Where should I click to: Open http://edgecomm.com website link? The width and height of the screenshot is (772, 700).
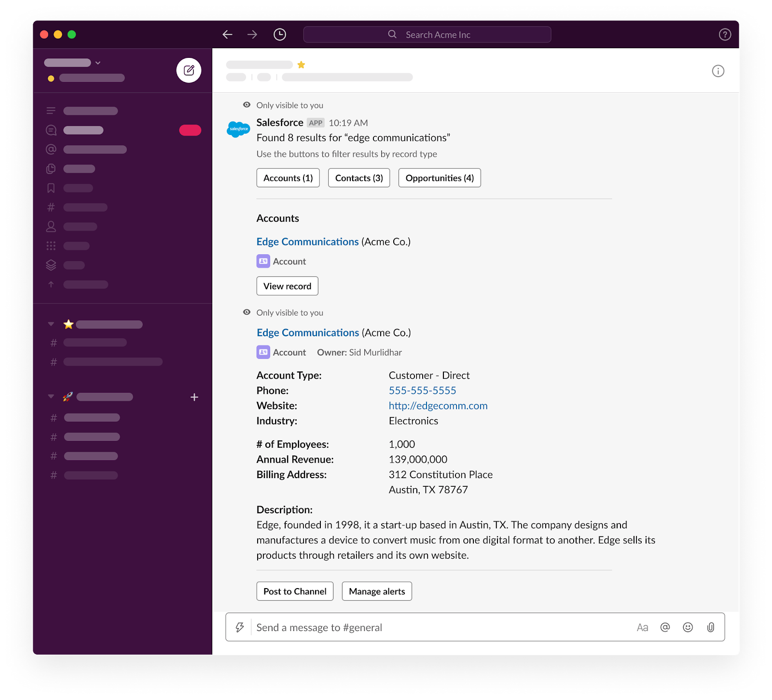point(438,406)
